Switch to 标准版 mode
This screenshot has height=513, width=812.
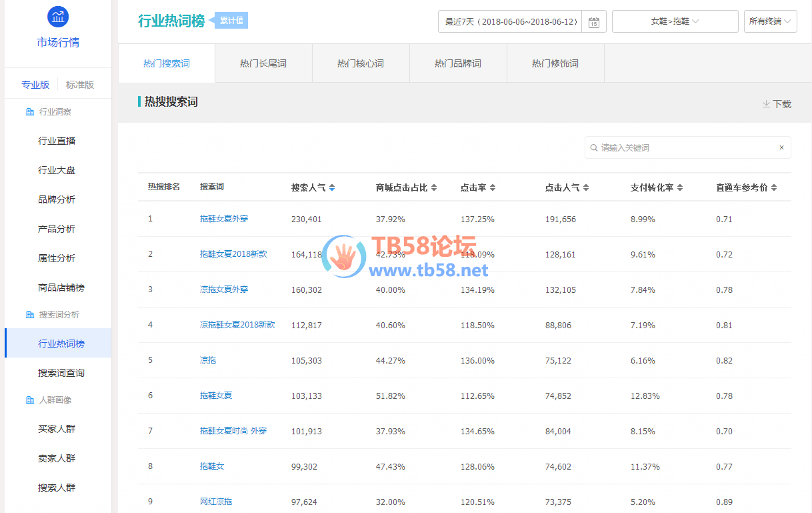[80, 85]
